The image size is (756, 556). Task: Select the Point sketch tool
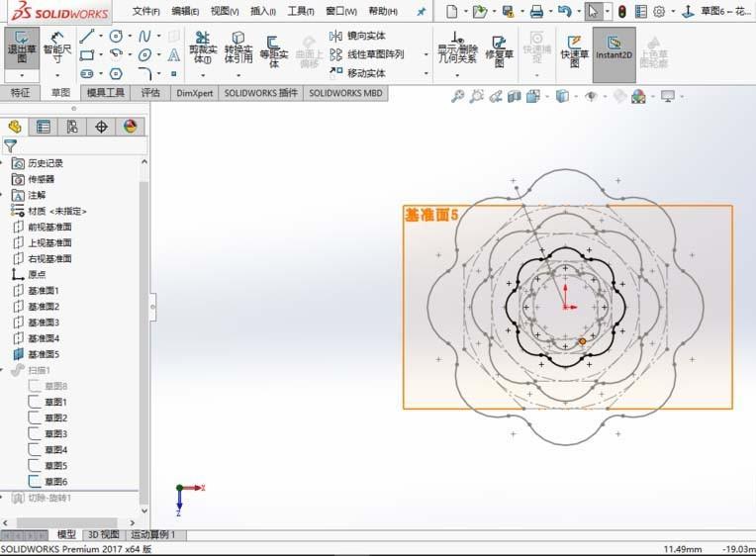tap(174, 74)
